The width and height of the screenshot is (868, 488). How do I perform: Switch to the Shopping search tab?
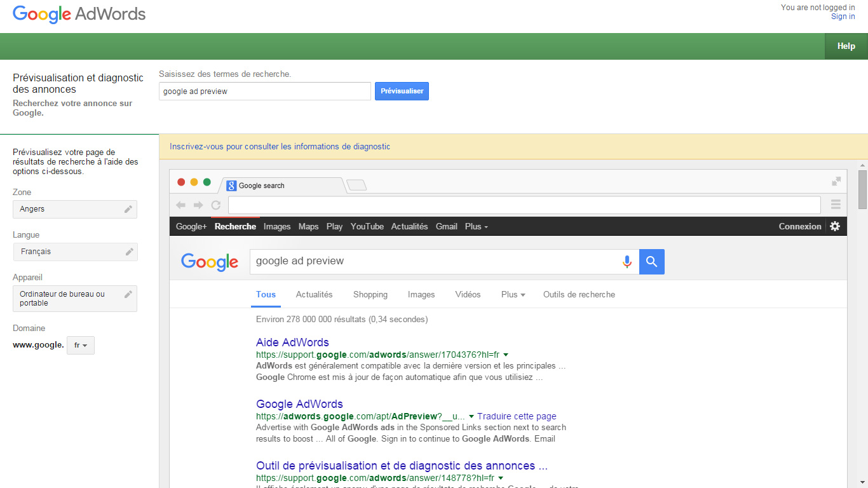pyautogui.click(x=370, y=295)
